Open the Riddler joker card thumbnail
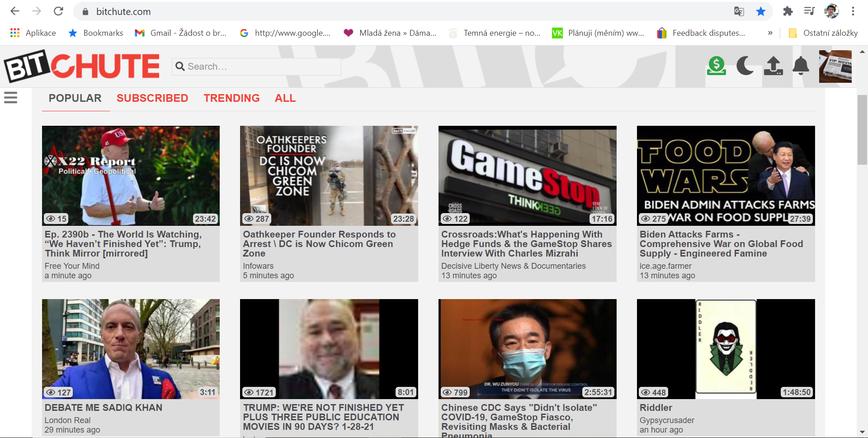The height and width of the screenshot is (438, 868). 726,349
